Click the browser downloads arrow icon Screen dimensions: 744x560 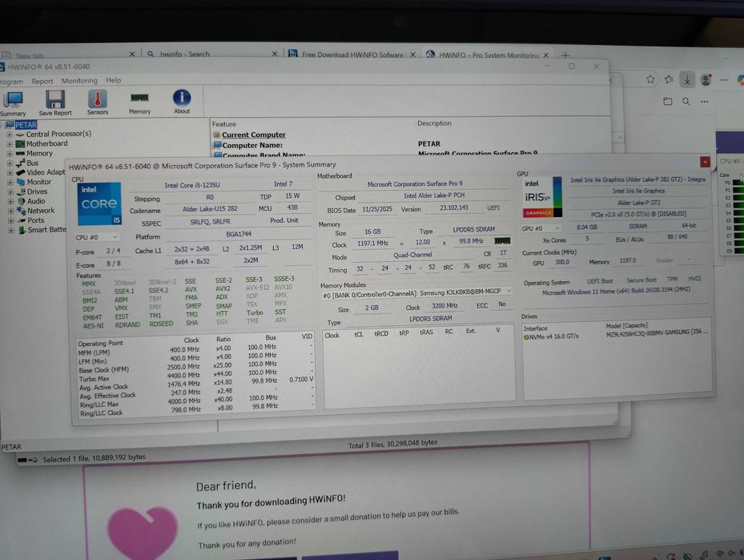687,80
